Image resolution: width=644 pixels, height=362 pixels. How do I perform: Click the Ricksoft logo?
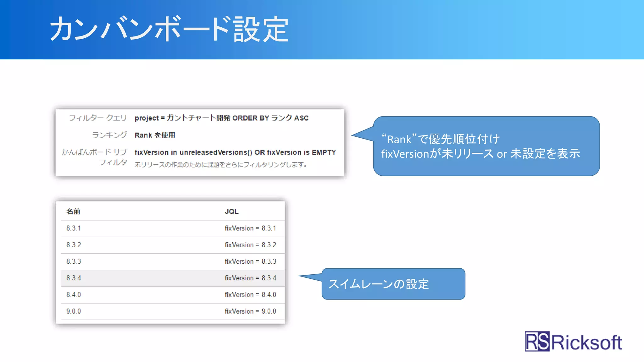pos(573,342)
